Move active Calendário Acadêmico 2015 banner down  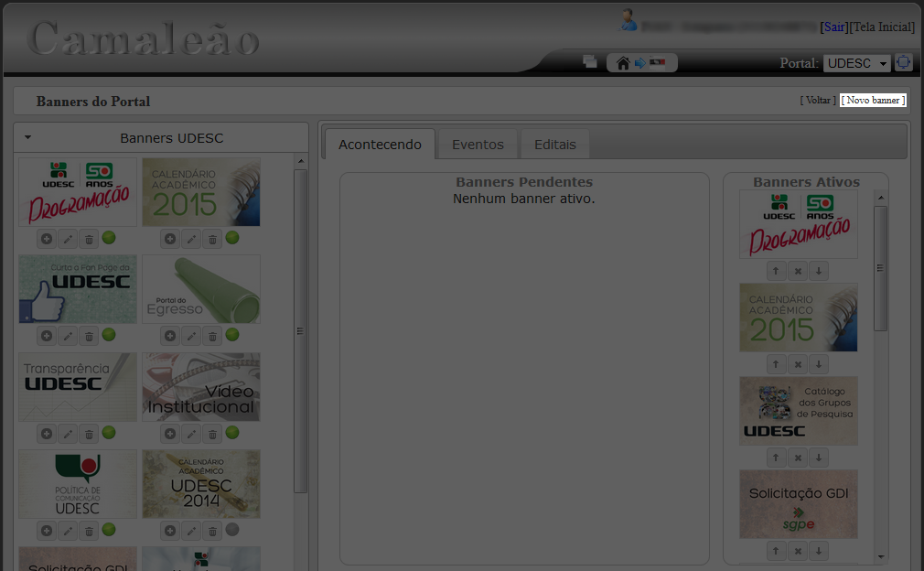pos(819,364)
